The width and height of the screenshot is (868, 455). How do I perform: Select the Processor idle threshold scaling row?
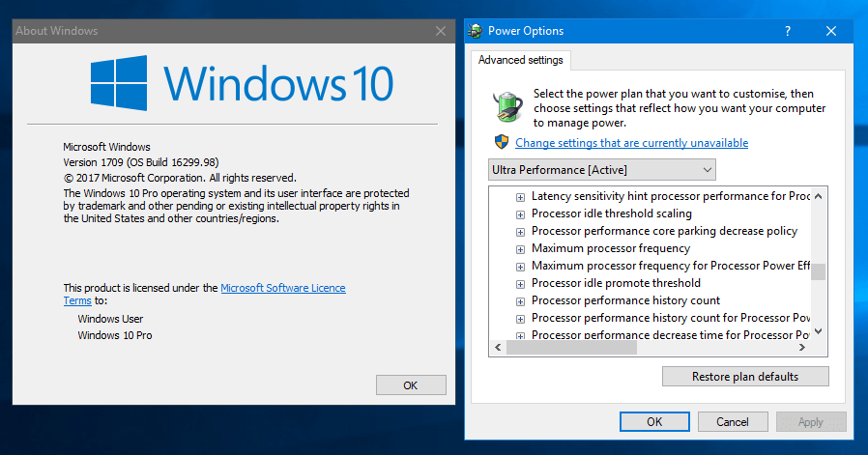pyautogui.click(x=612, y=213)
